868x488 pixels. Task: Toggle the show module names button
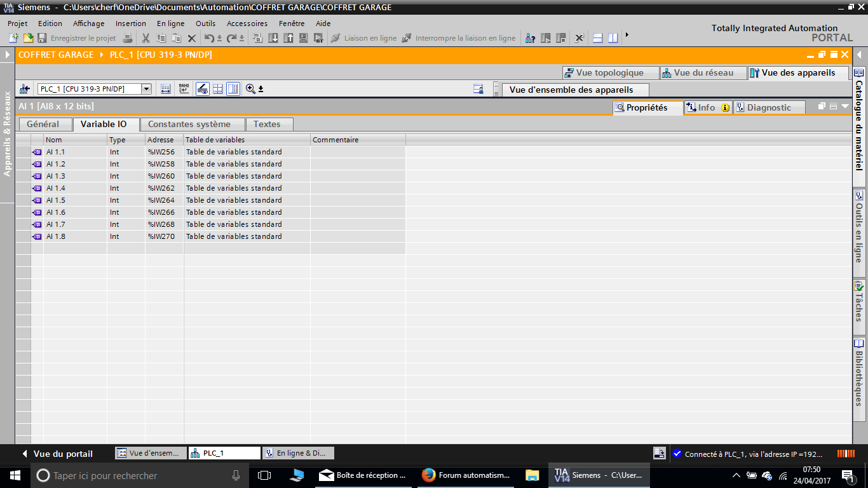184,89
